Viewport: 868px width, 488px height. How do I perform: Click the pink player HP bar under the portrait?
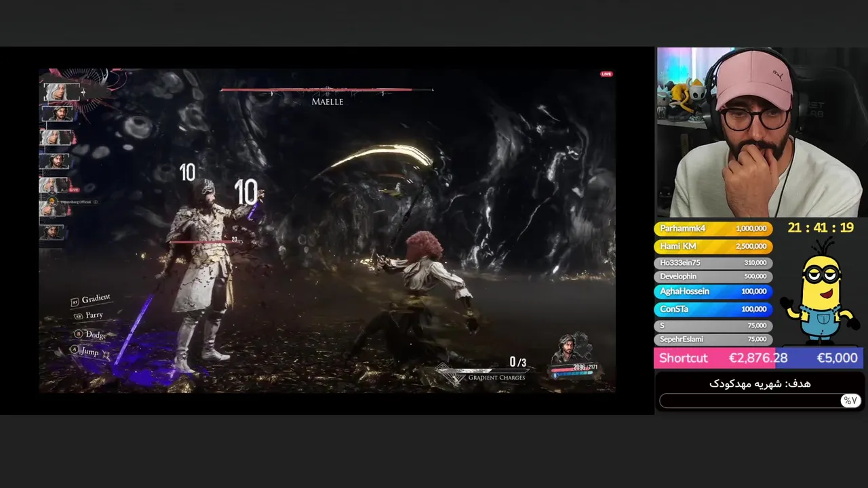(x=574, y=369)
